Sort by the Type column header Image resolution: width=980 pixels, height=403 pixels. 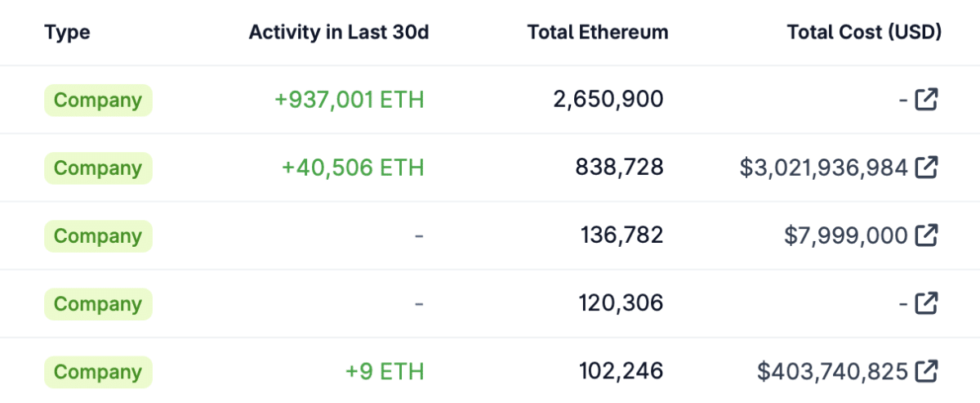[x=67, y=33]
